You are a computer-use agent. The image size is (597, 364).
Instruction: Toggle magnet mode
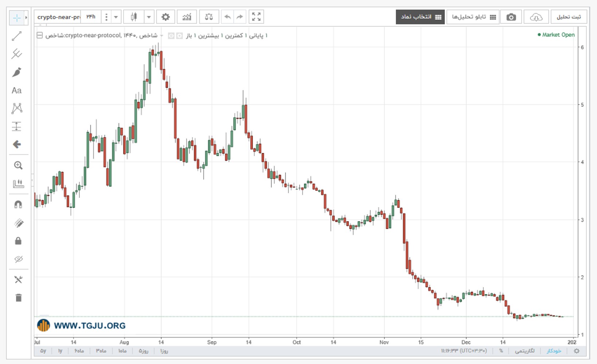click(x=18, y=205)
